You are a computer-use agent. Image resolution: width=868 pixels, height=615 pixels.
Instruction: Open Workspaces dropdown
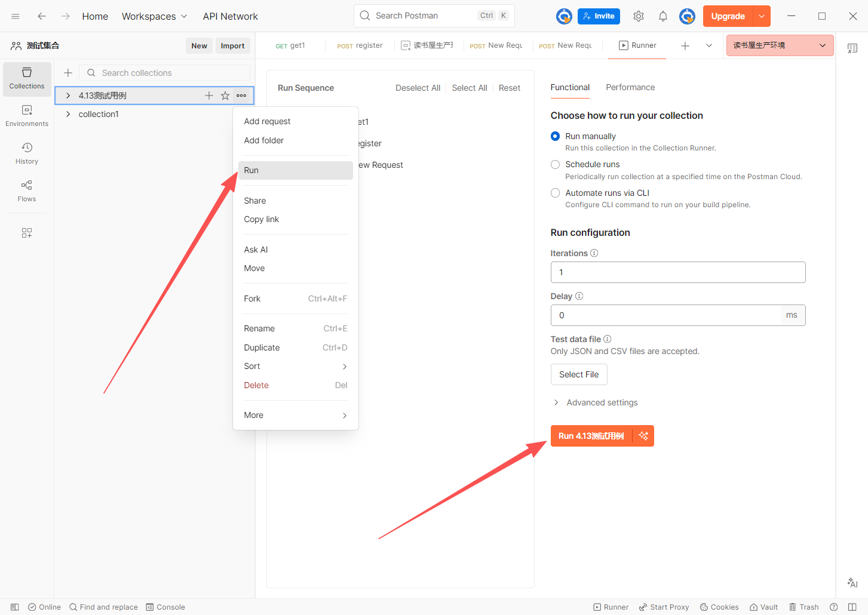click(x=154, y=16)
